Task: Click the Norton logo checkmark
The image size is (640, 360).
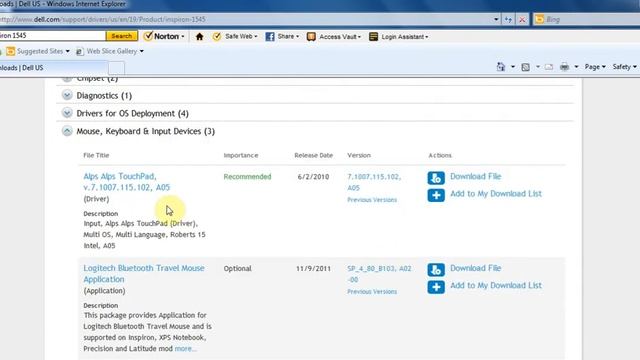Action: 148,36
